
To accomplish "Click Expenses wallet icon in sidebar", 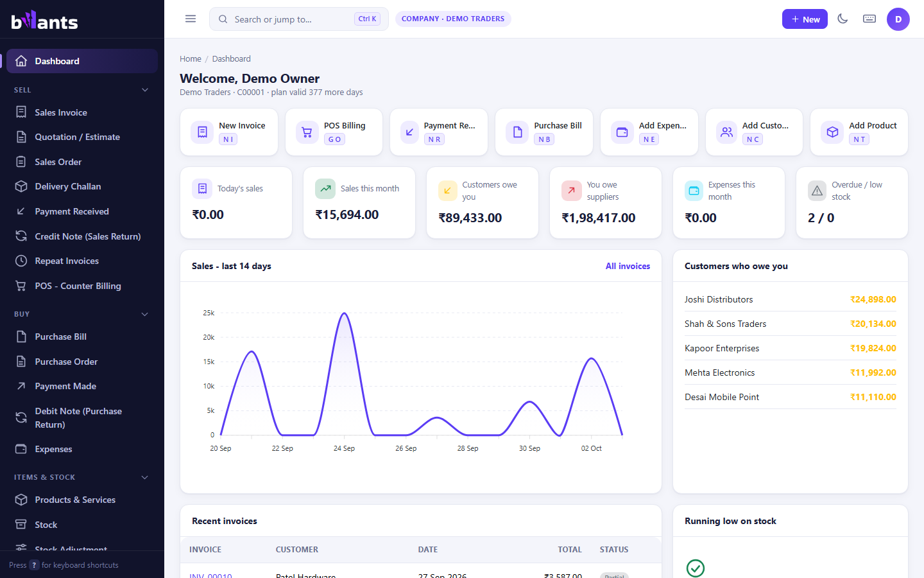I will (21, 449).
